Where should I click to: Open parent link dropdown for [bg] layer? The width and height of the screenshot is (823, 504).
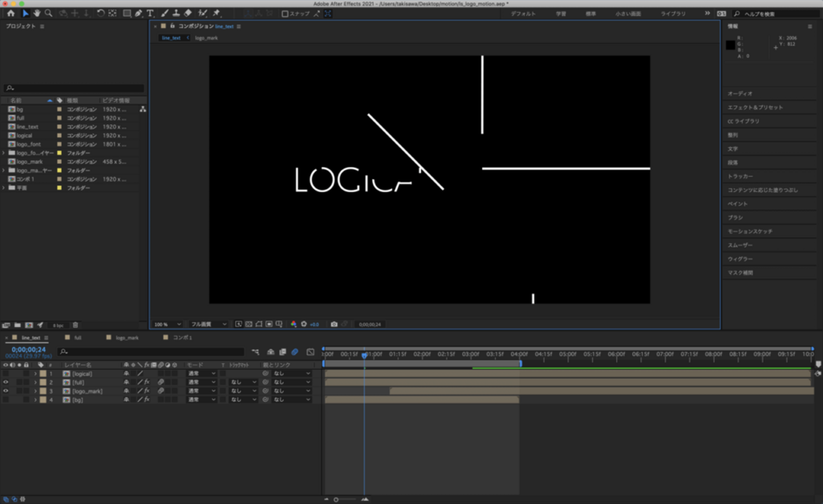click(x=291, y=400)
